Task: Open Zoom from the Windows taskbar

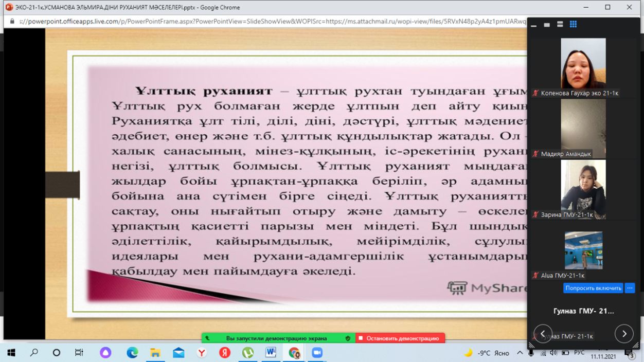Action: [316, 353]
